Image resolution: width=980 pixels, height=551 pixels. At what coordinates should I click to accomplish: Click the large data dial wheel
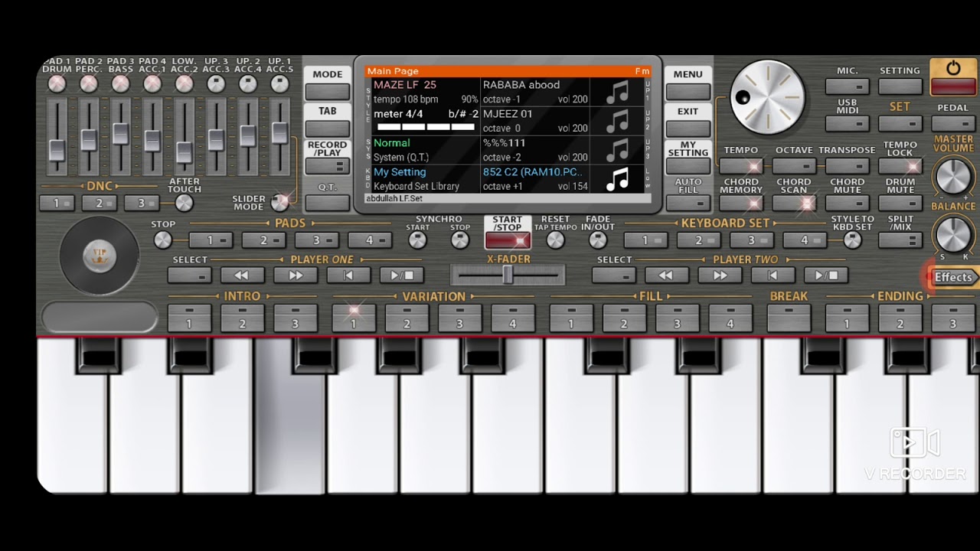tap(766, 97)
